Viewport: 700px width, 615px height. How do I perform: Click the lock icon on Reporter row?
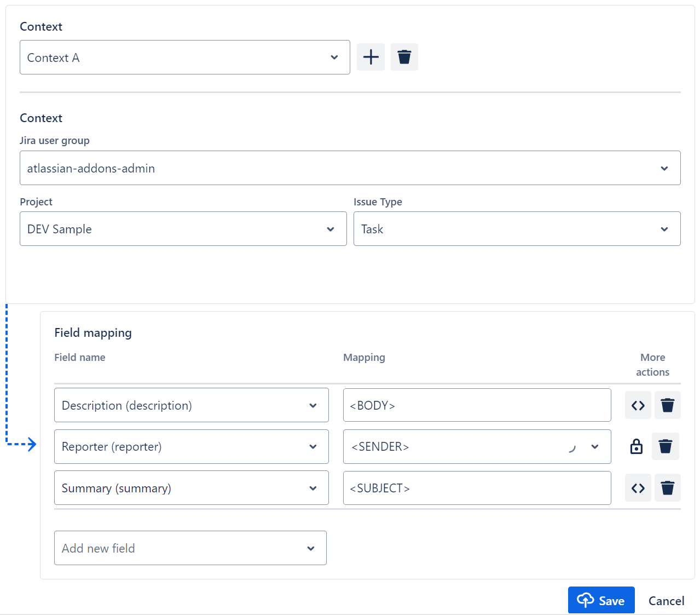pos(636,446)
